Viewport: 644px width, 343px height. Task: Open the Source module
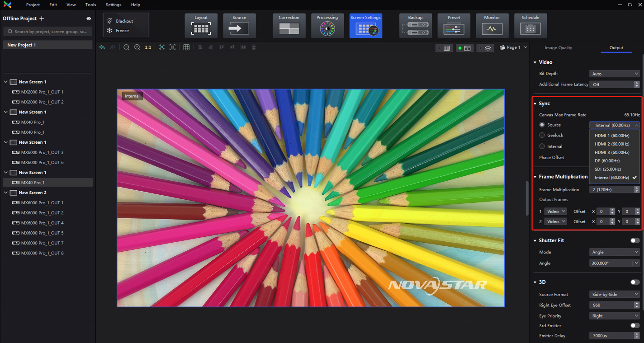[239, 25]
